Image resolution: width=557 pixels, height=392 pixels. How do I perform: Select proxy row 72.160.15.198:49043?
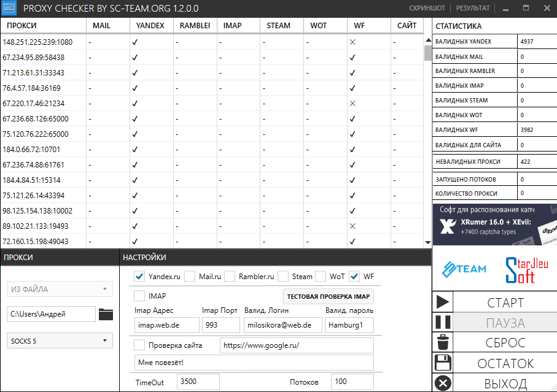(x=212, y=241)
